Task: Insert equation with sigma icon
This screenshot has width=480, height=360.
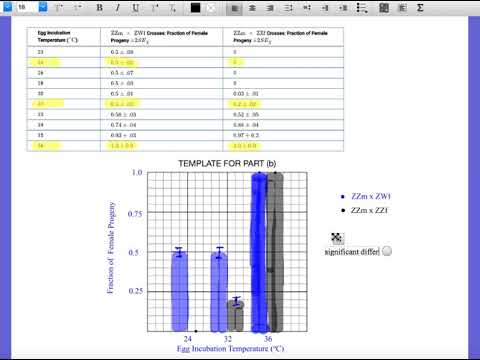Action: coord(420,8)
